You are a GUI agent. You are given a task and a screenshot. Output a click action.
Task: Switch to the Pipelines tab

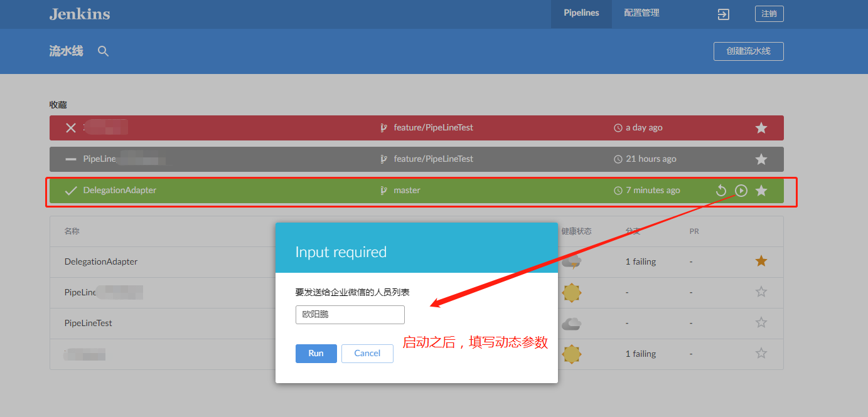tap(581, 13)
